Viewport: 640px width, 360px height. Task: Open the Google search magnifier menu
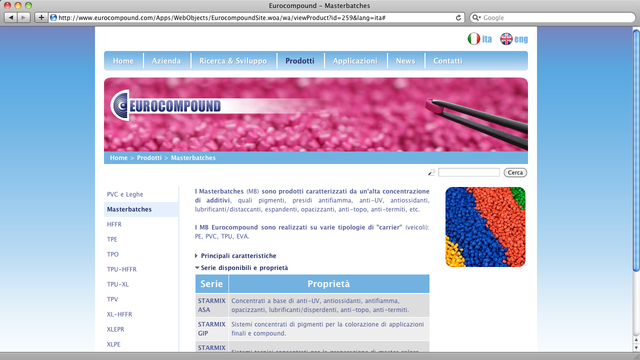point(476,18)
